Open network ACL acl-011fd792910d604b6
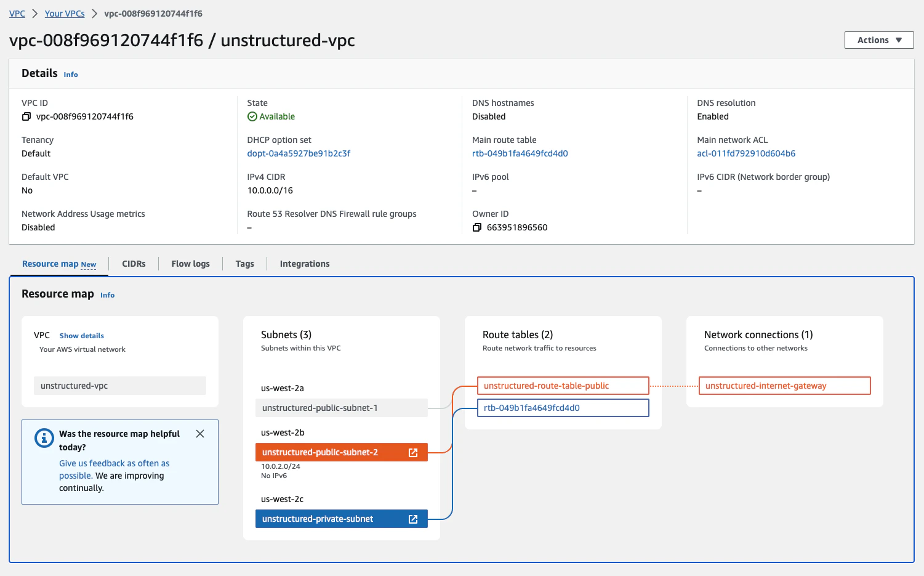The image size is (924, 576). 746,153
